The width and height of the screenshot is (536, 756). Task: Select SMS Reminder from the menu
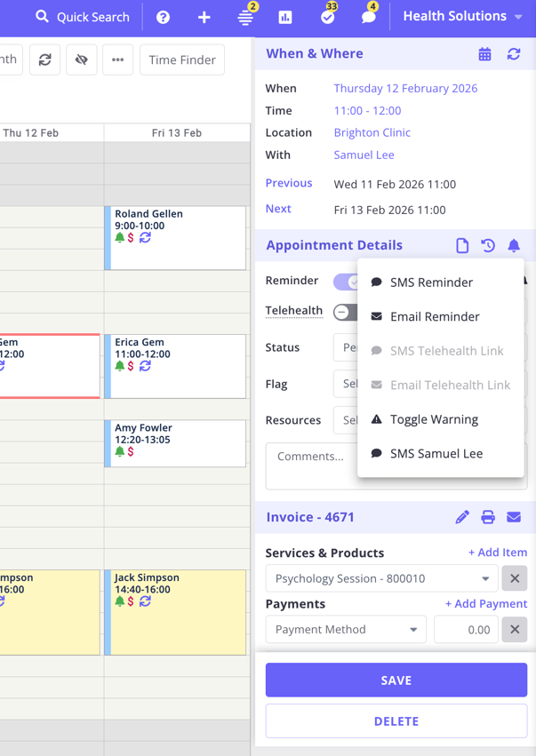(x=431, y=283)
